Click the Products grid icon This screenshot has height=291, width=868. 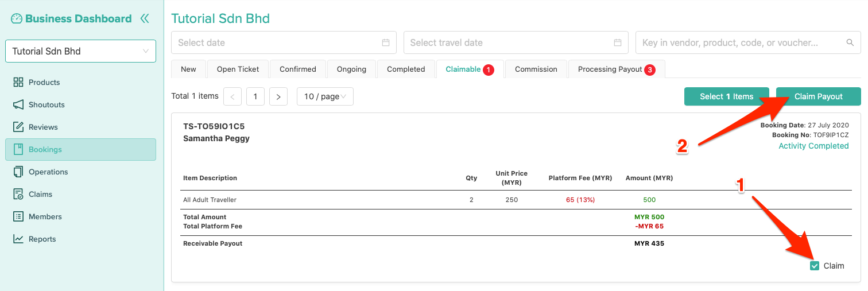[x=18, y=82]
